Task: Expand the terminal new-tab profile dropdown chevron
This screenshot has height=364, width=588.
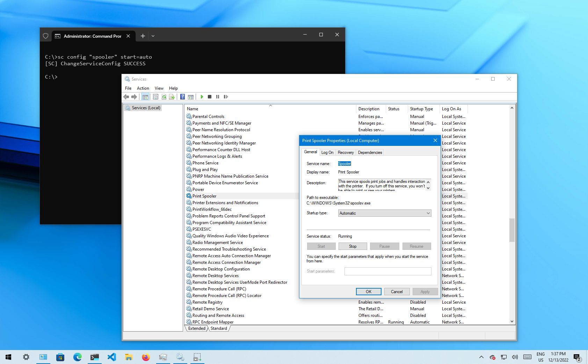Action: coord(153,36)
